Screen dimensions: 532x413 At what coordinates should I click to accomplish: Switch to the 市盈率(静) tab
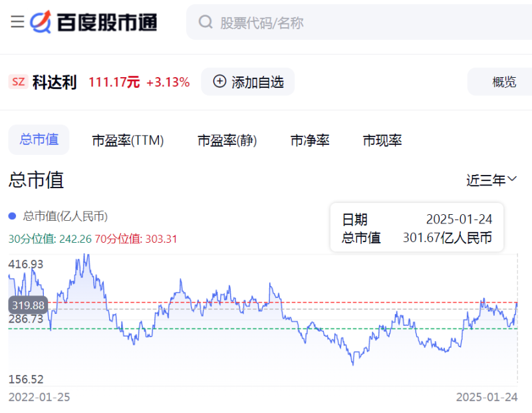click(227, 140)
